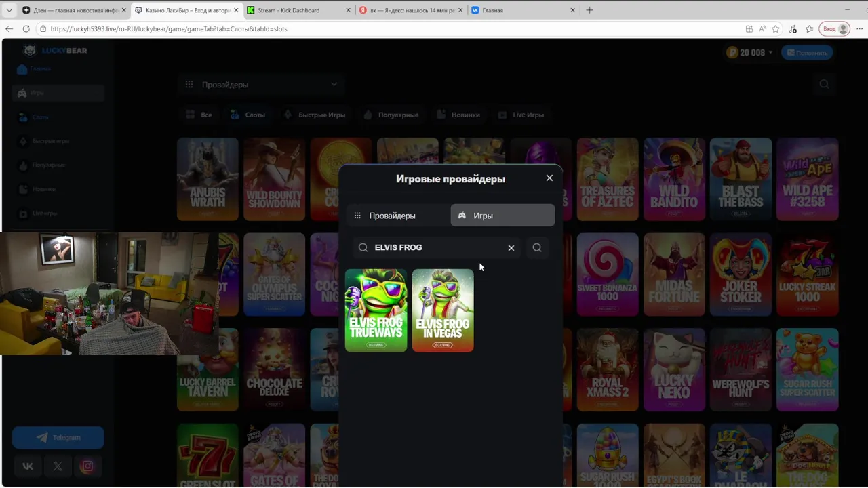
Task: Select the Новинки category filter
Action: pyautogui.click(x=458, y=115)
